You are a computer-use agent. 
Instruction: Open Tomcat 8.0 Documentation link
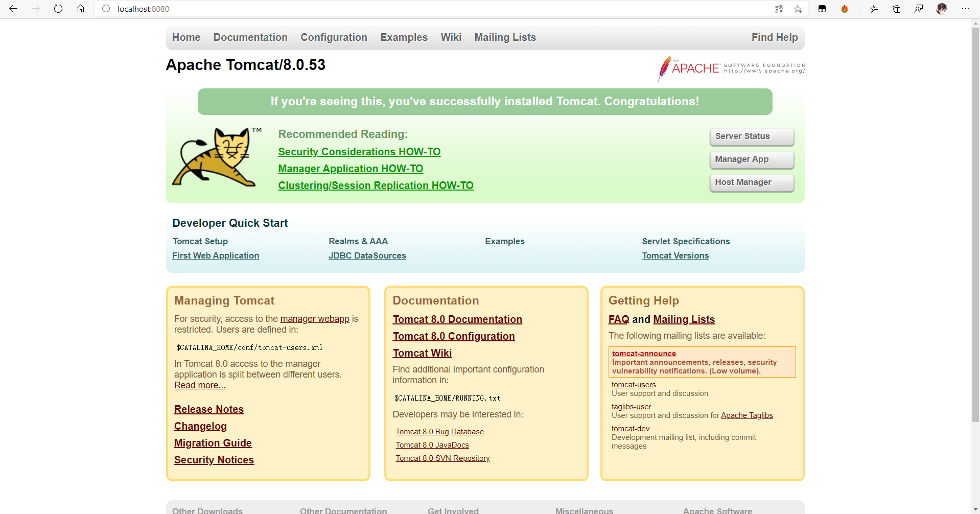[457, 319]
